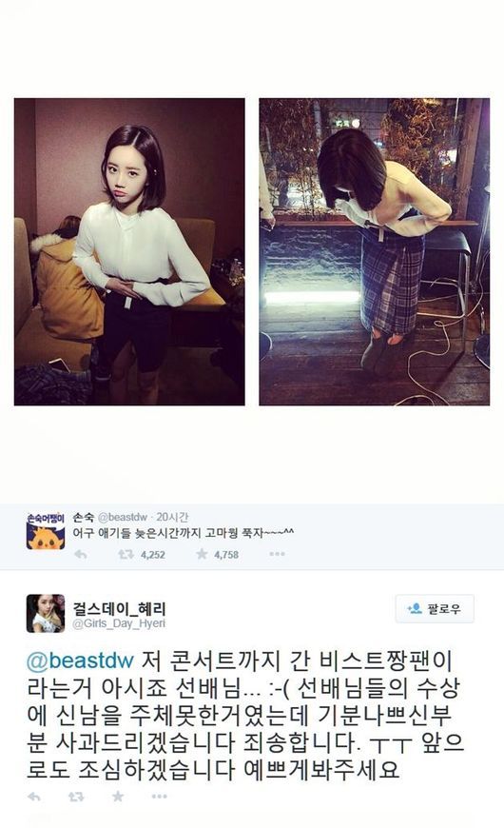Reply to 손숙's tweet with arrow icon
The width and height of the screenshot is (504, 828).
pos(80,555)
